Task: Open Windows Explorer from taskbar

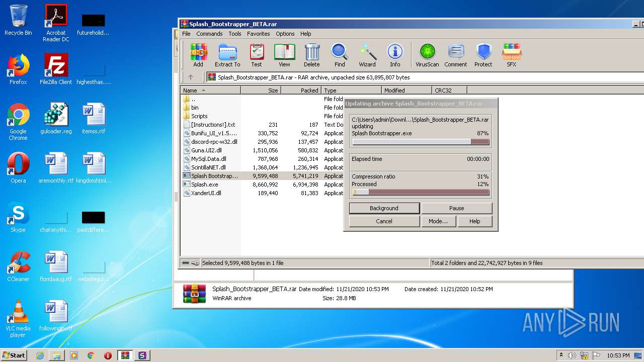Action: (x=57, y=355)
